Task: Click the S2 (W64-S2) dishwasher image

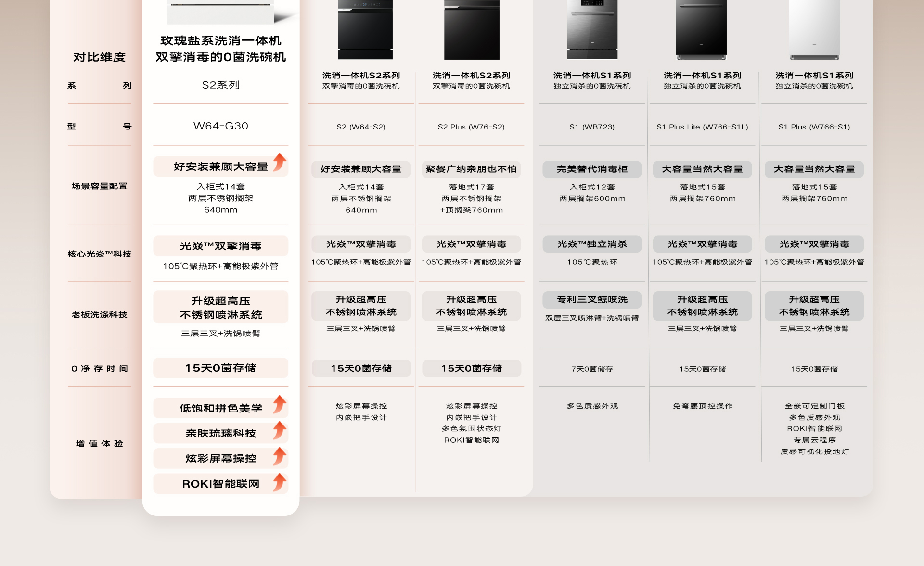Action: [x=365, y=30]
